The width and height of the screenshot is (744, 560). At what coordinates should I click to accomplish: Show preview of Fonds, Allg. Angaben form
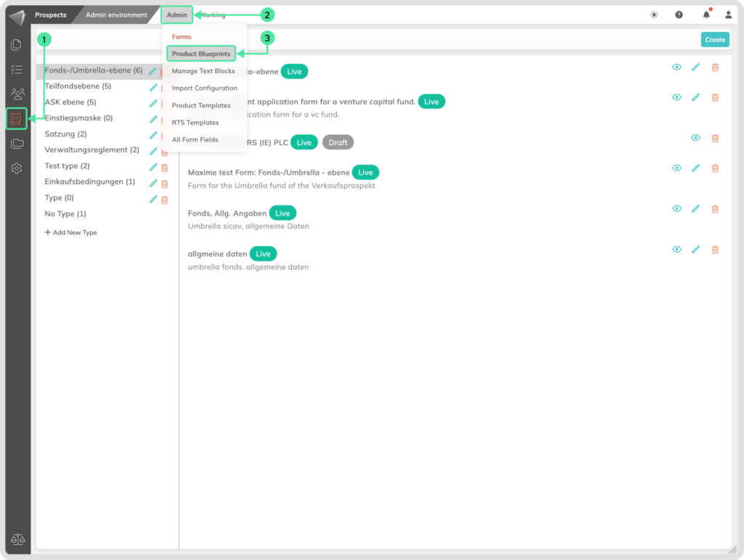point(676,208)
